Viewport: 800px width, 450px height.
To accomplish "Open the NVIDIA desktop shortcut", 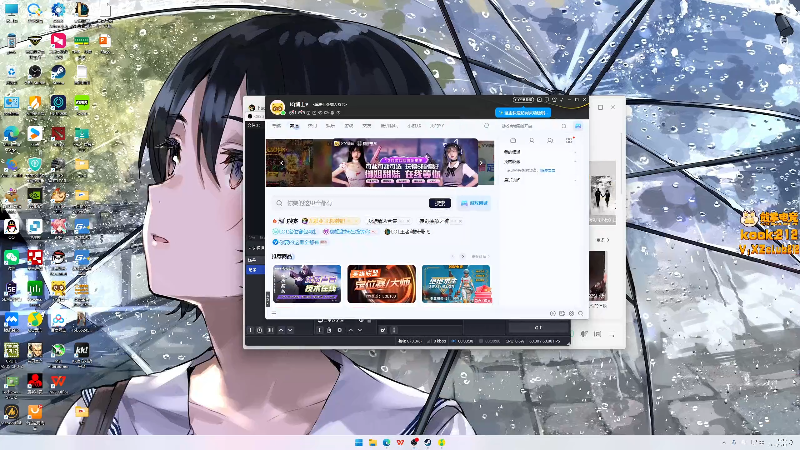I will tap(35, 195).
